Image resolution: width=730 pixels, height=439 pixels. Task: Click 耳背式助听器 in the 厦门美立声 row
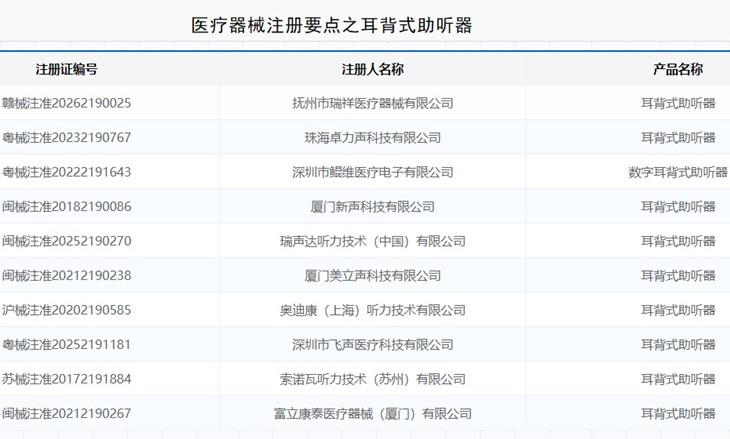click(678, 275)
